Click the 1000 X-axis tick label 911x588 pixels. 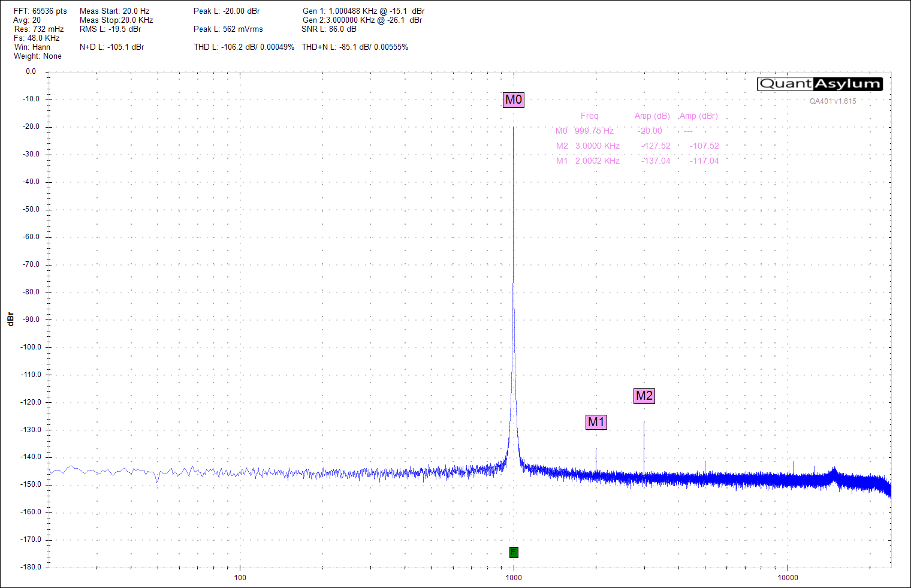(514, 578)
